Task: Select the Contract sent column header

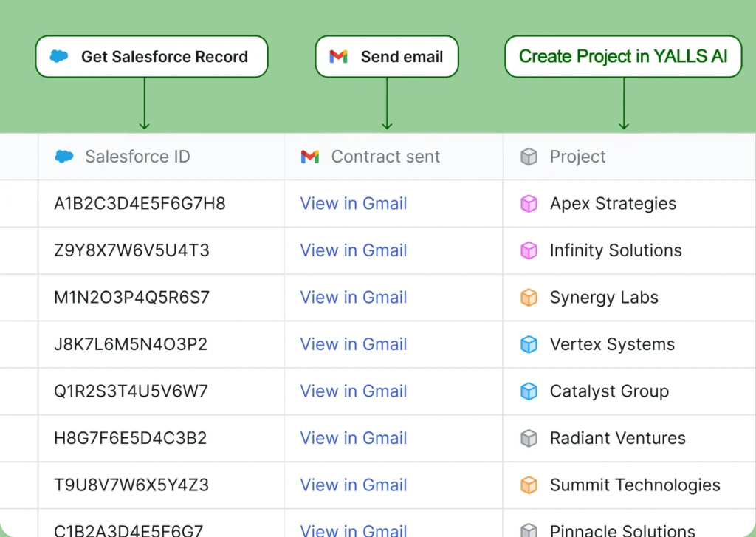Action: (385, 157)
